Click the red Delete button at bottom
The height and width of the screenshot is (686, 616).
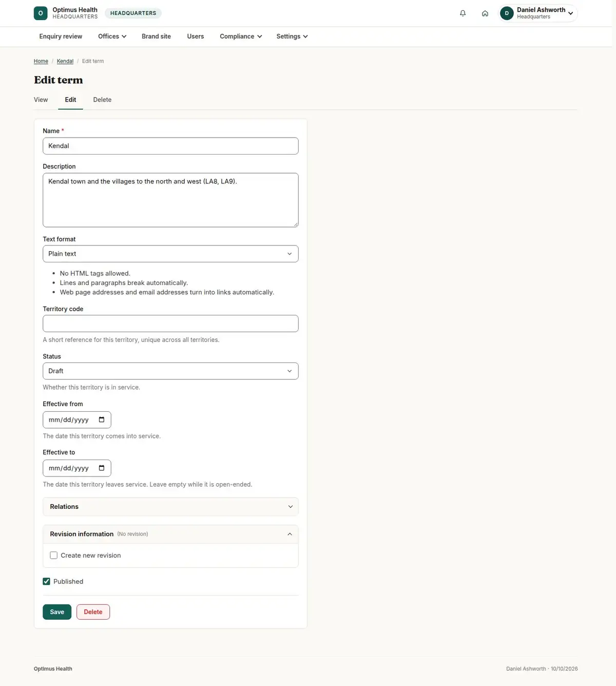pyautogui.click(x=93, y=612)
